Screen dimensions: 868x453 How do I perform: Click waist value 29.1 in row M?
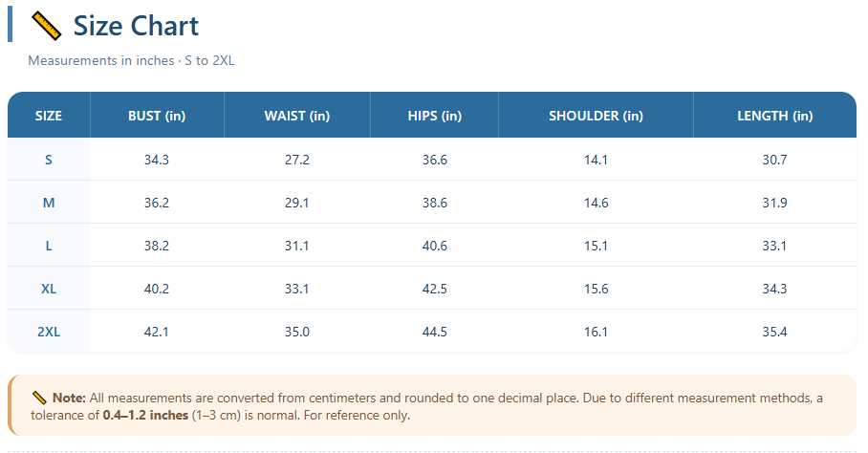click(x=296, y=203)
